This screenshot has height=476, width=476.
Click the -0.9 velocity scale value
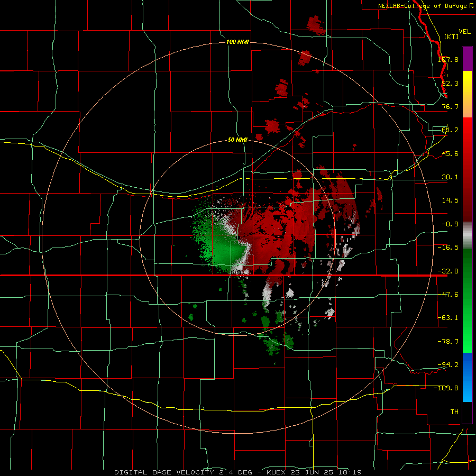tap(450, 224)
